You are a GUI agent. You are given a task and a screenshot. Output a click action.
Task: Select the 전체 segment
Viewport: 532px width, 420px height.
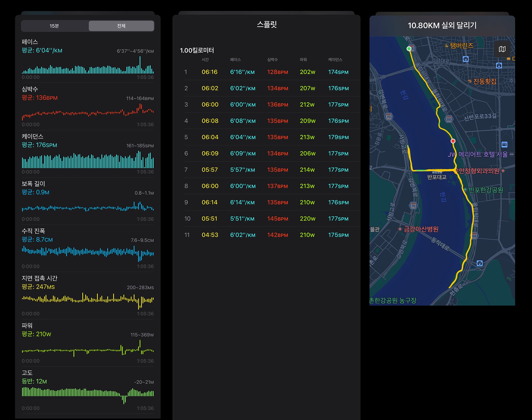(x=121, y=26)
